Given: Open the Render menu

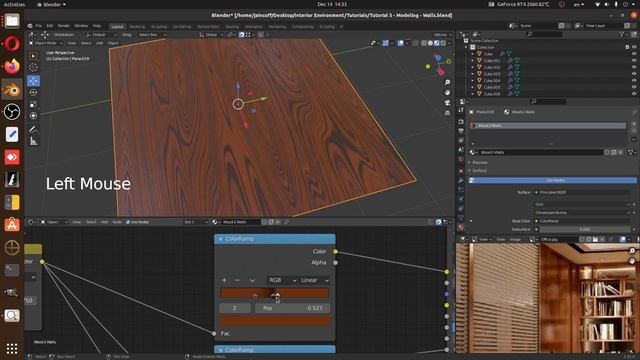Looking at the screenshot, I should click(x=64, y=26).
